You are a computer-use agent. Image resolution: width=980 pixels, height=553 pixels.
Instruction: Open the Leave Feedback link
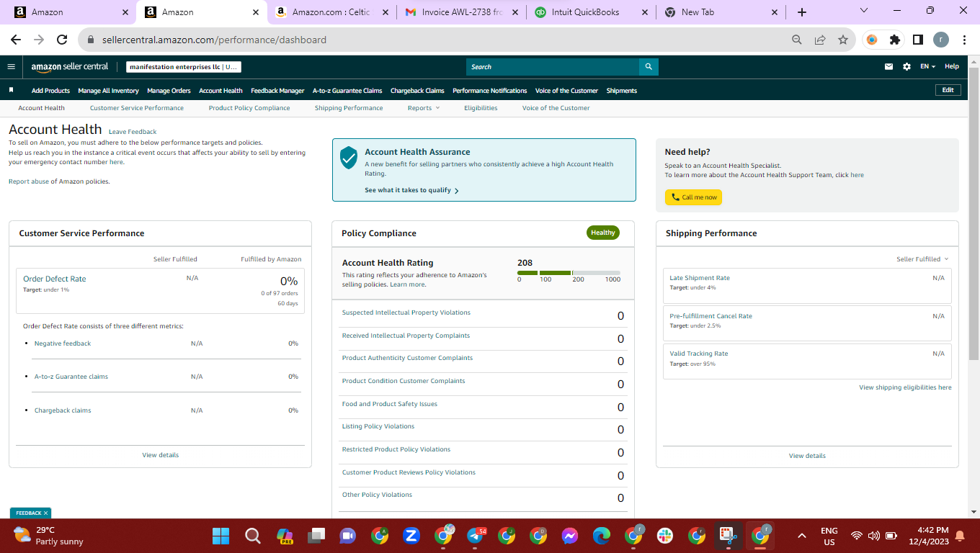[x=133, y=132]
